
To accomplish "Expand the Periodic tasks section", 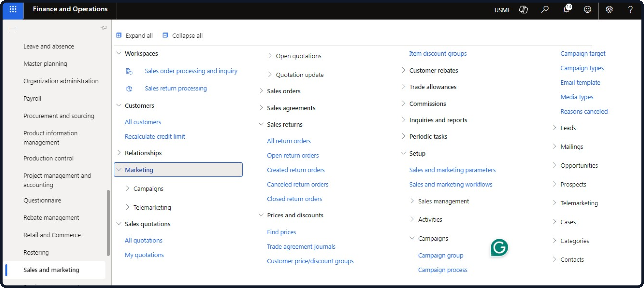I will click(x=403, y=136).
